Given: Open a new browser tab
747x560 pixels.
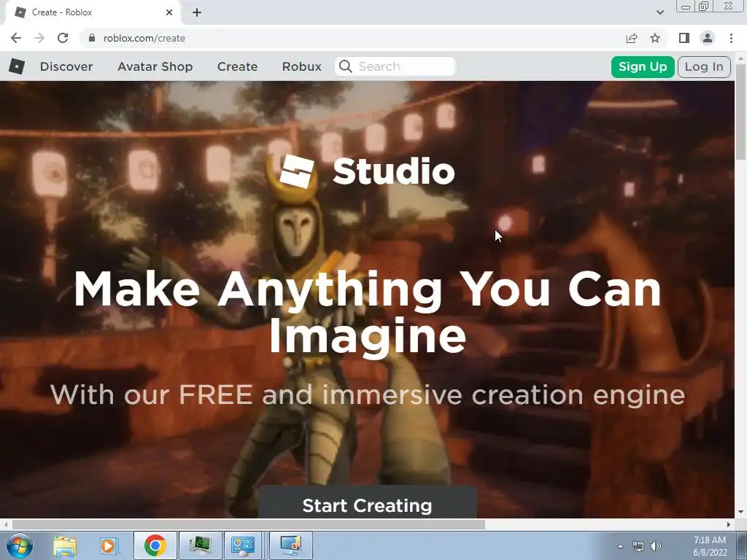Looking at the screenshot, I should [197, 12].
